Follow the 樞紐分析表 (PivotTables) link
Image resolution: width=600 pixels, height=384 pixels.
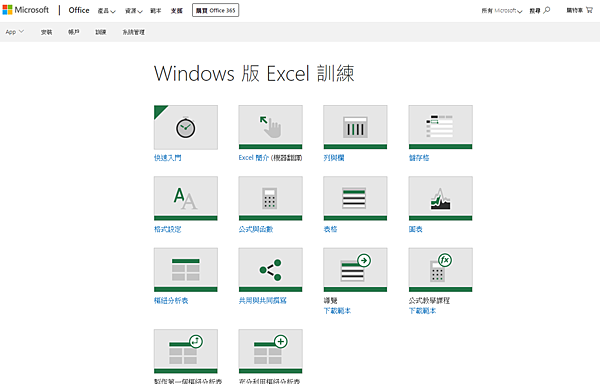pyautogui.click(x=171, y=301)
